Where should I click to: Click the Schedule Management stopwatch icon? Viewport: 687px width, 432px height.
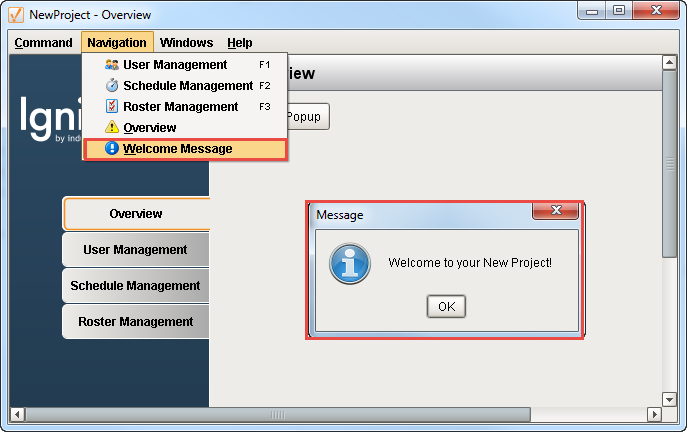click(x=112, y=86)
